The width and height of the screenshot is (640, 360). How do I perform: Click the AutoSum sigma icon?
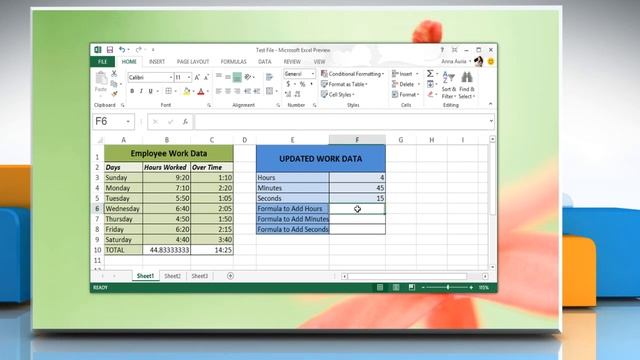point(430,73)
